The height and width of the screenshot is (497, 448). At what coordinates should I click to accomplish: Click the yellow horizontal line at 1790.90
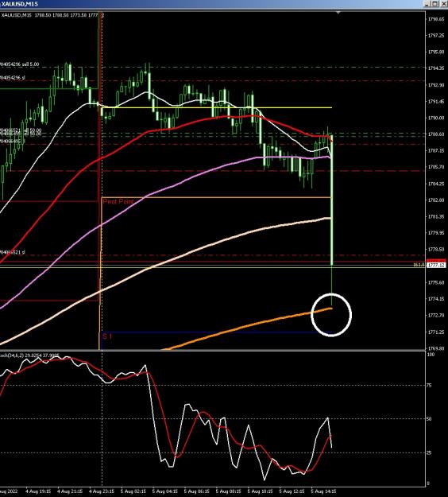[217, 108]
